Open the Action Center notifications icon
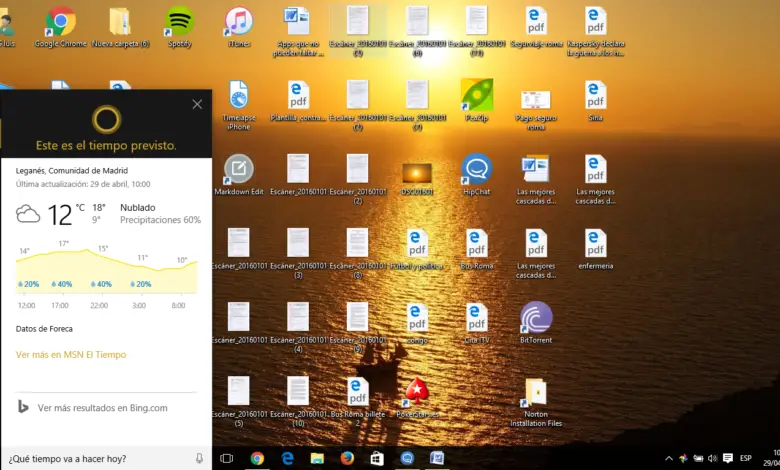 (728, 458)
